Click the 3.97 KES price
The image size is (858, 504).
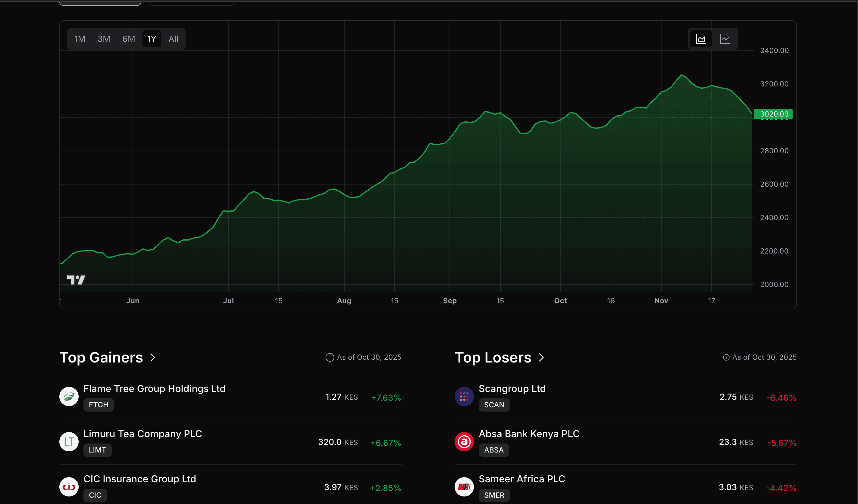[341, 487]
